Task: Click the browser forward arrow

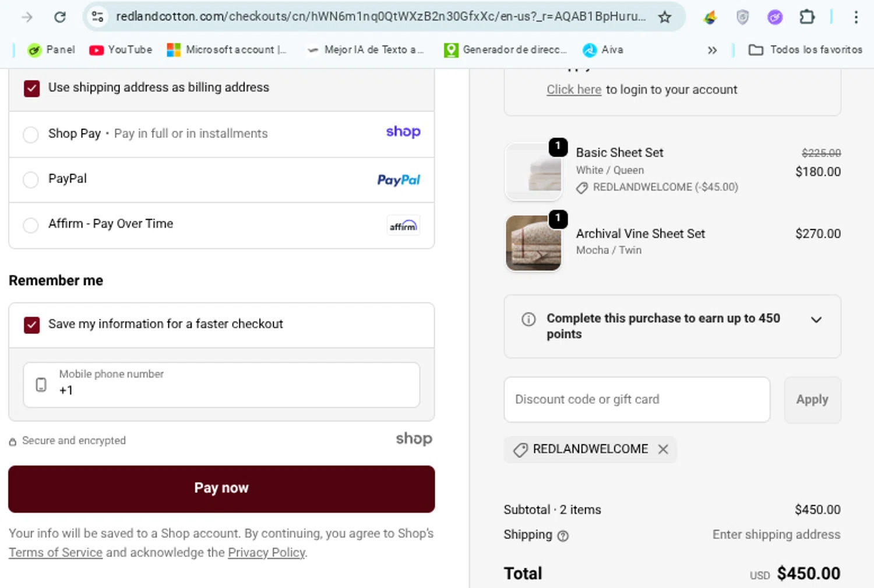Action: pyautogui.click(x=27, y=17)
